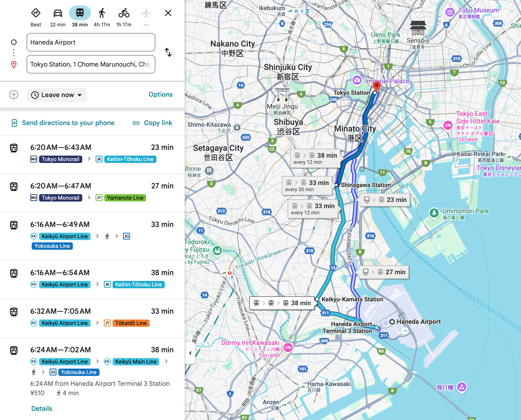This screenshot has height=420, width=521.
Task: Expand the 6:24 AM route chevron
Action: click(x=166, y=361)
